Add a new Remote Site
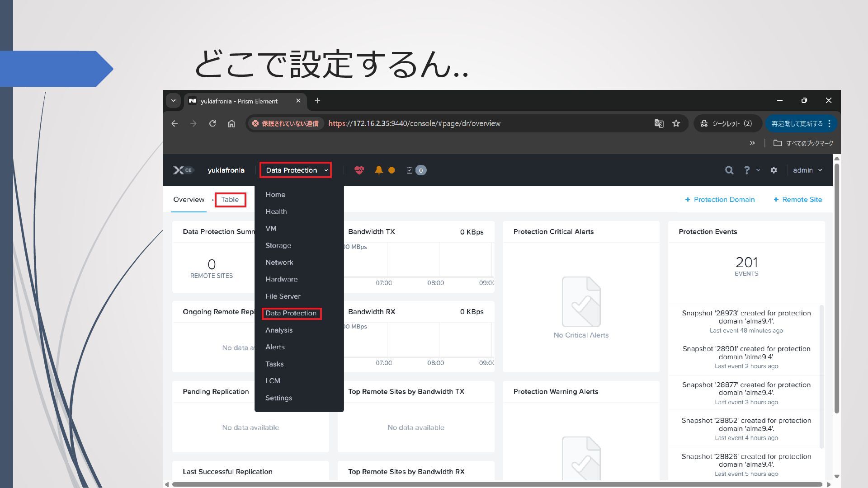The image size is (868, 488). tap(797, 200)
